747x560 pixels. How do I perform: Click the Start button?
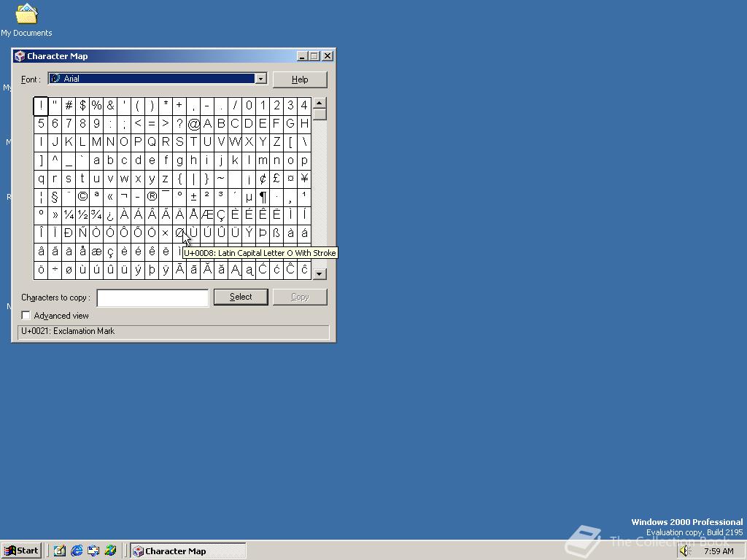coord(21,551)
